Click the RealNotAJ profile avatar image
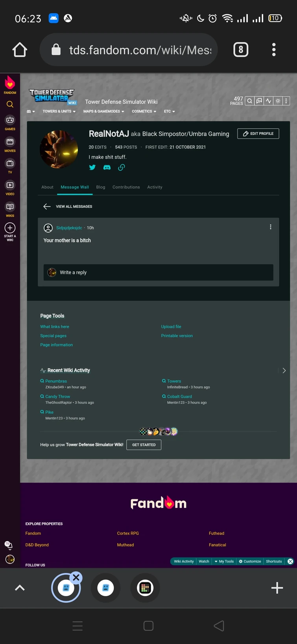 (x=59, y=150)
